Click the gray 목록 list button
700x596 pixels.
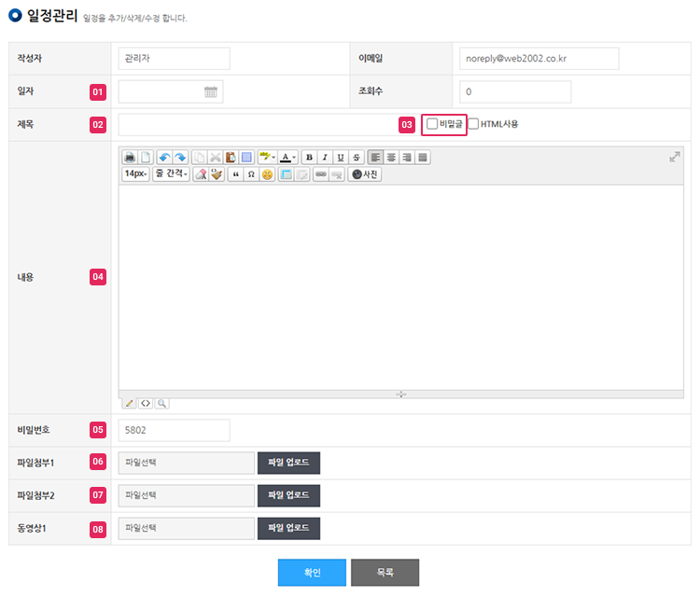385,573
